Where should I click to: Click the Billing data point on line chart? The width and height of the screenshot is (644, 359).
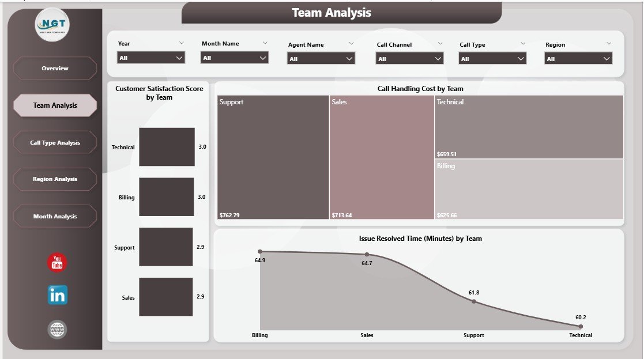click(x=261, y=251)
